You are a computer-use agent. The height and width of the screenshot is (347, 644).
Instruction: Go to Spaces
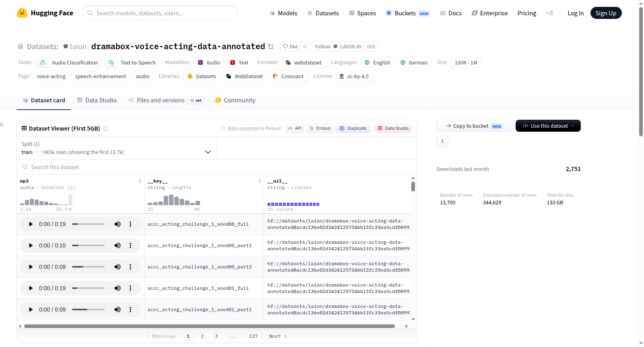[x=362, y=13]
